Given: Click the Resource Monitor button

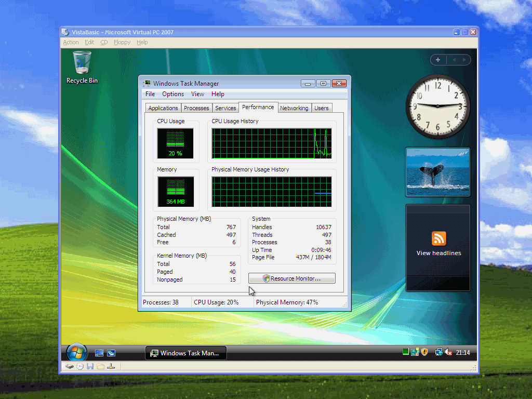Looking at the screenshot, I should click(291, 278).
